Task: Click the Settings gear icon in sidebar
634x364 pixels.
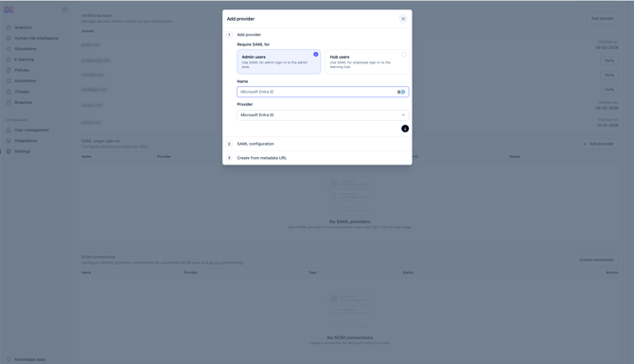Action: click(x=9, y=151)
